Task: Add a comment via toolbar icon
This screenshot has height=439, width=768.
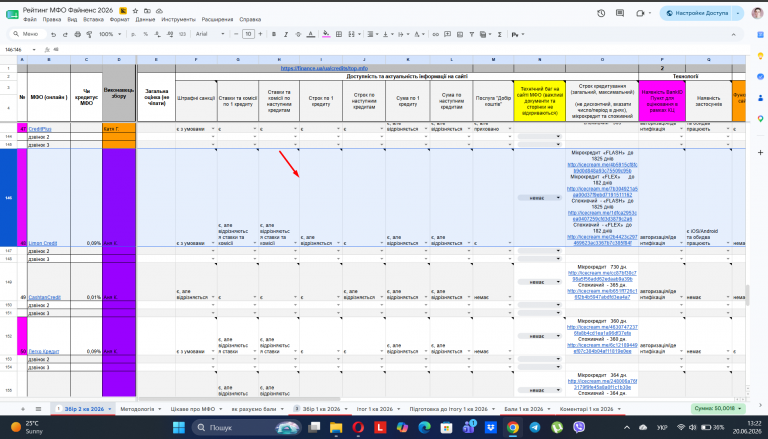Action: click(x=447, y=34)
